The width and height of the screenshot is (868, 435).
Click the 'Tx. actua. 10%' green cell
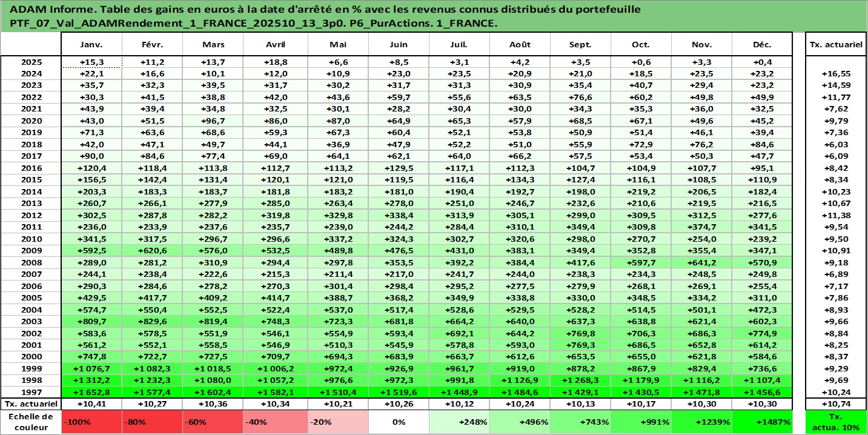[836, 422]
